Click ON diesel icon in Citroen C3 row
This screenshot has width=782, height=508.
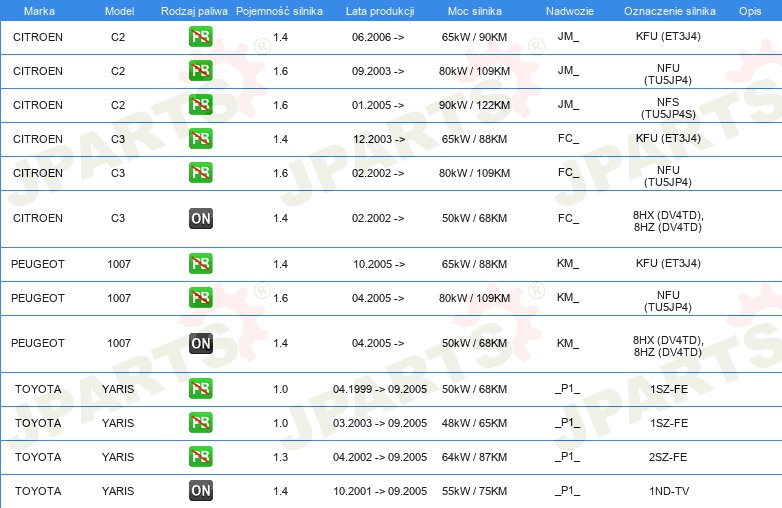pos(200,218)
